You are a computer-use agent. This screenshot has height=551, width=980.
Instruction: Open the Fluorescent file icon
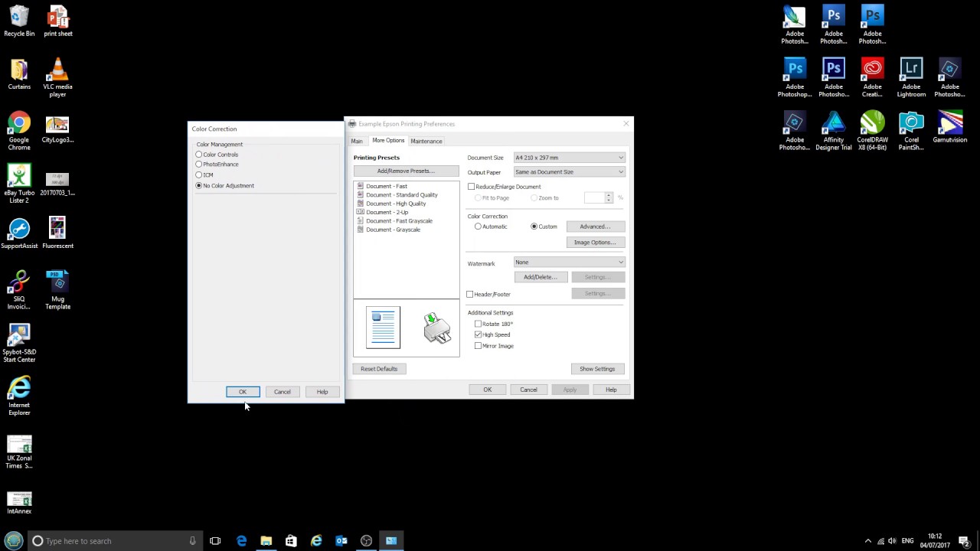click(57, 233)
